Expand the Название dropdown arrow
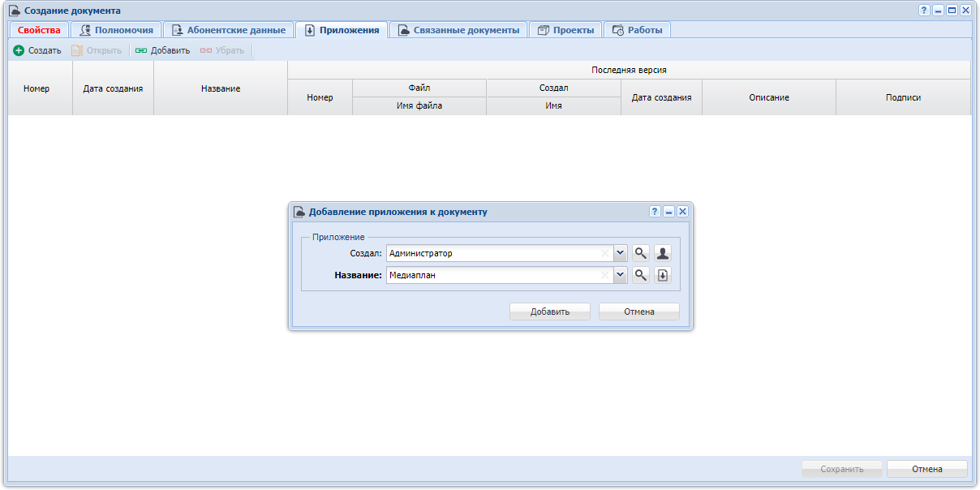Image resolution: width=980 pixels, height=490 pixels. (x=621, y=275)
